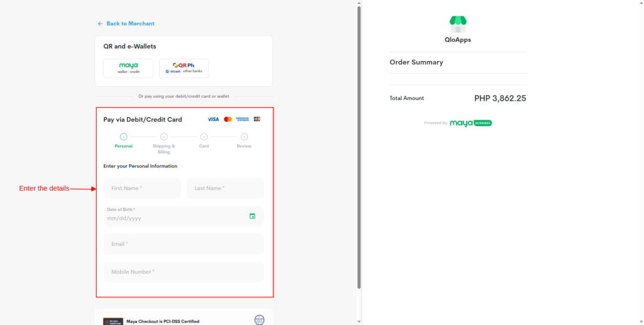Go to the Shipping & Billing step

point(164,137)
